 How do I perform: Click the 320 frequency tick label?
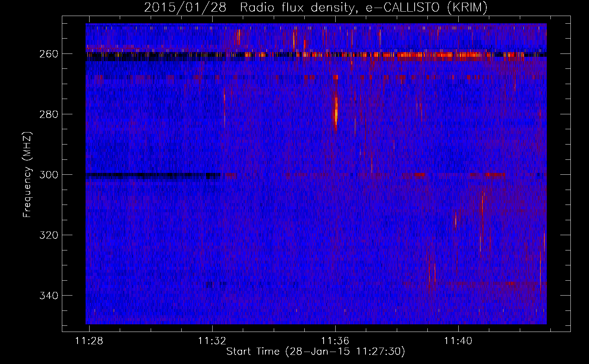49,235
